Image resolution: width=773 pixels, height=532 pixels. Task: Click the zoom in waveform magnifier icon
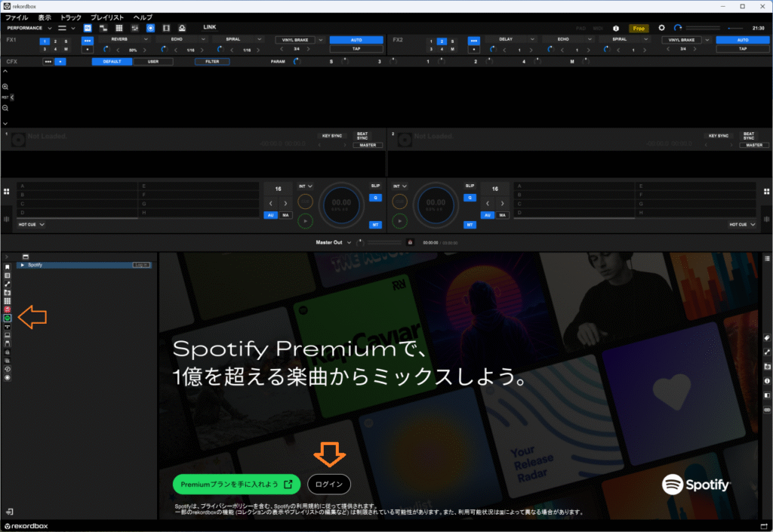point(5,87)
